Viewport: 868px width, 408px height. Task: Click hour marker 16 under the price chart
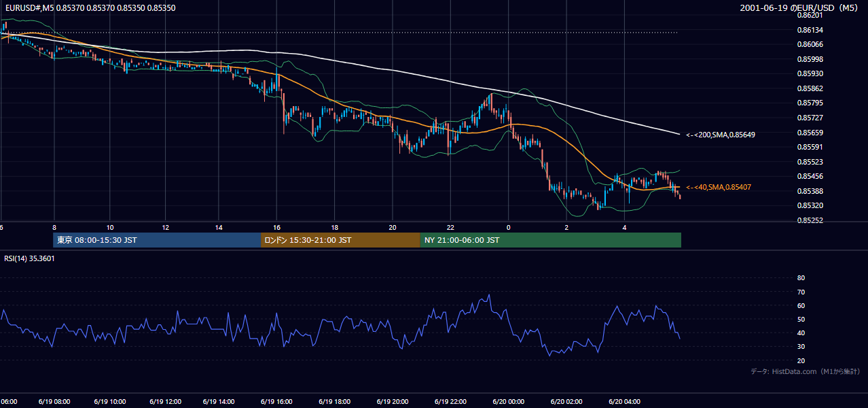point(277,227)
